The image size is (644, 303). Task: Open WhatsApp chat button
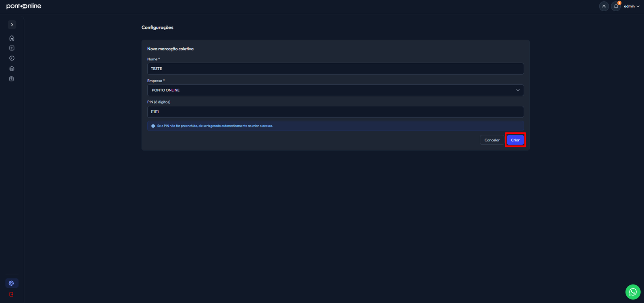click(x=633, y=292)
